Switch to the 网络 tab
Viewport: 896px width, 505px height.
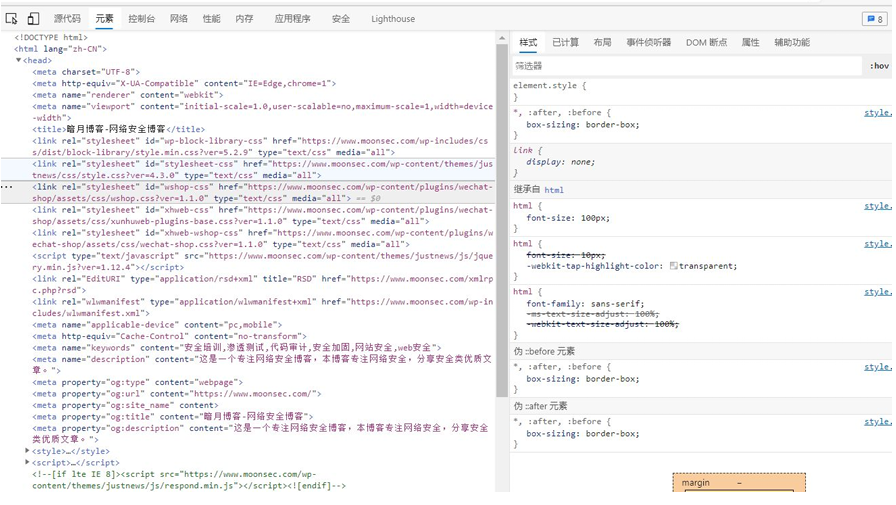[179, 19]
